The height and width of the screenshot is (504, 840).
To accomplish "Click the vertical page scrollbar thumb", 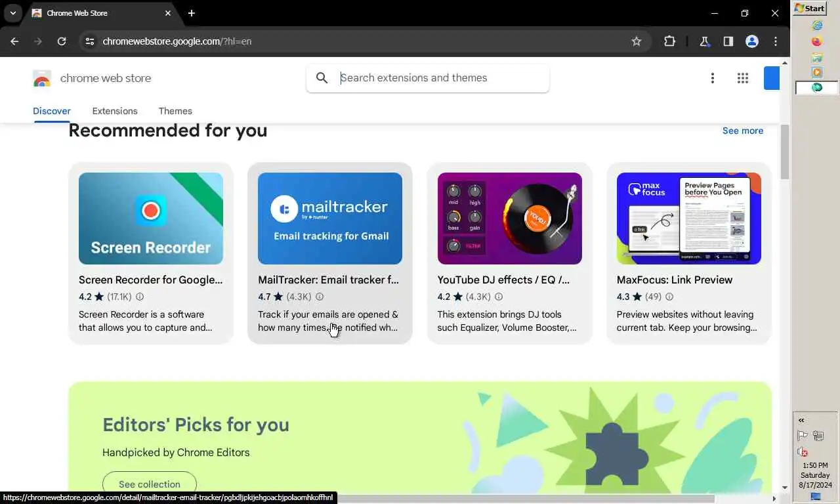I will point(785,151).
